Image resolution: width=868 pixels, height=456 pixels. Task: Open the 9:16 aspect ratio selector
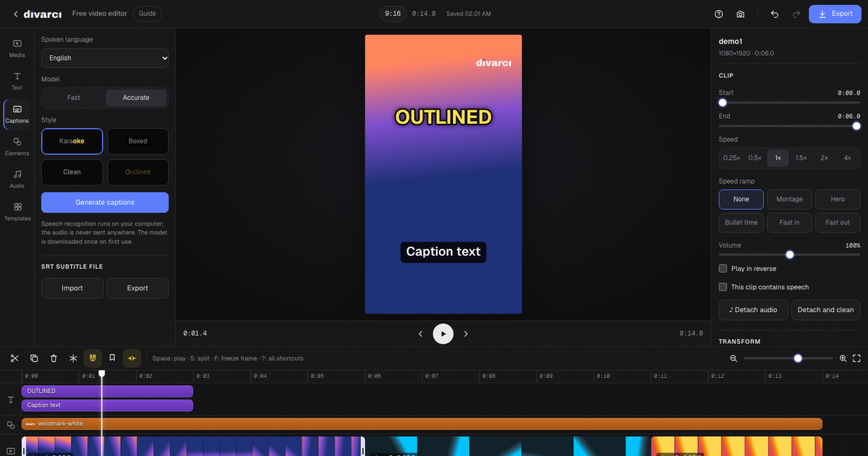point(393,14)
